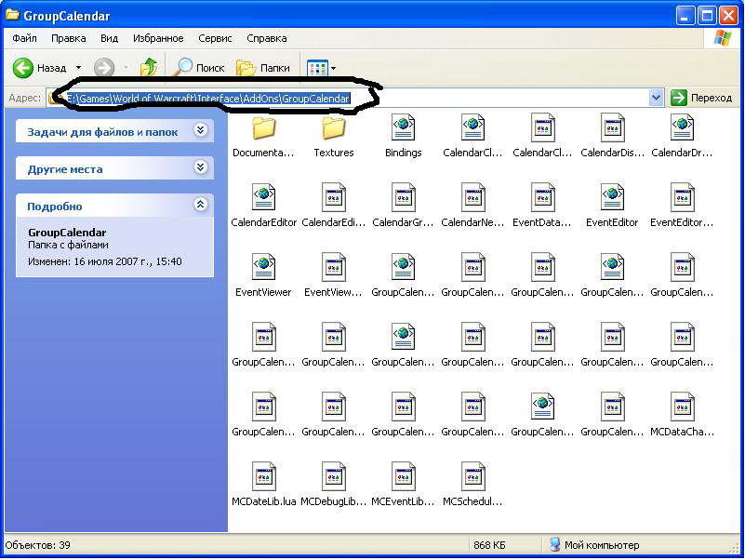Select the EventEditor... Lua file icon
The width and height of the screenshot is (745, 560).
pyautogui.click(x=683, y=197)
